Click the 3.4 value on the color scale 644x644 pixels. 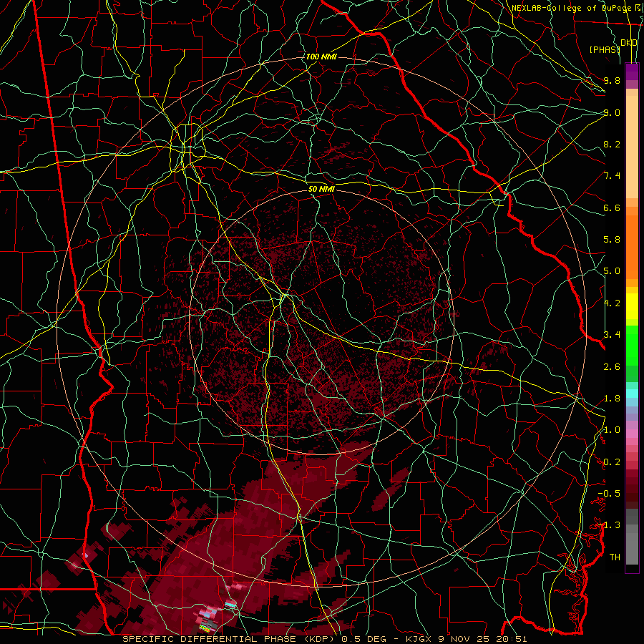click(612, 335)
